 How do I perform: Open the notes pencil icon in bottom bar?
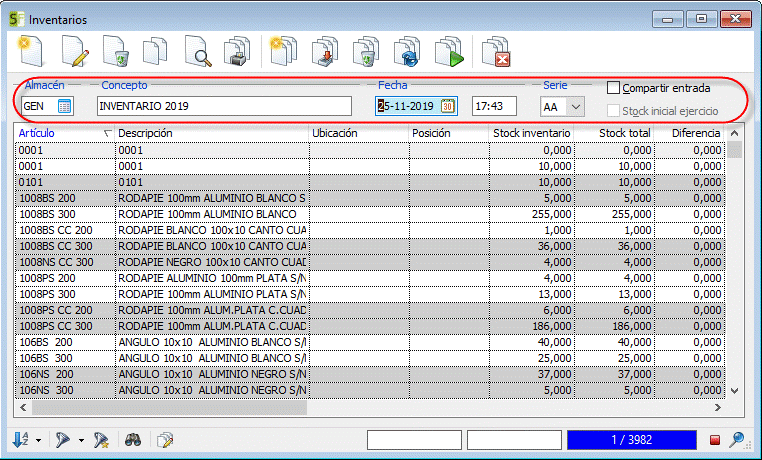click(x=165, y=440)
